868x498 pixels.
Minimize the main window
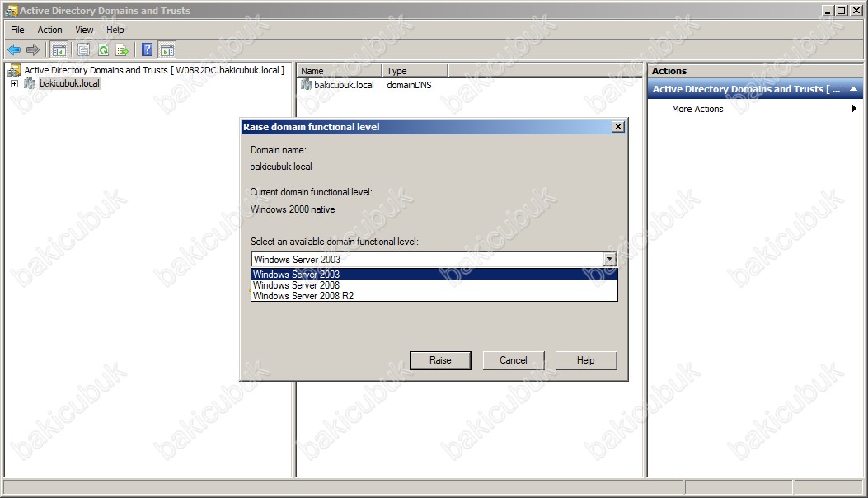pos(828,11)
